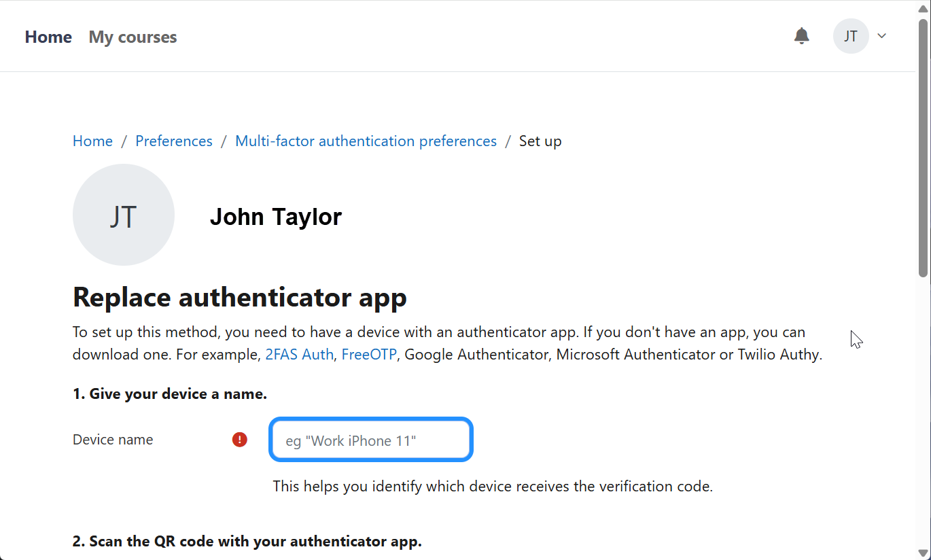Click the JT user avatar in top bar

(851, 36)
